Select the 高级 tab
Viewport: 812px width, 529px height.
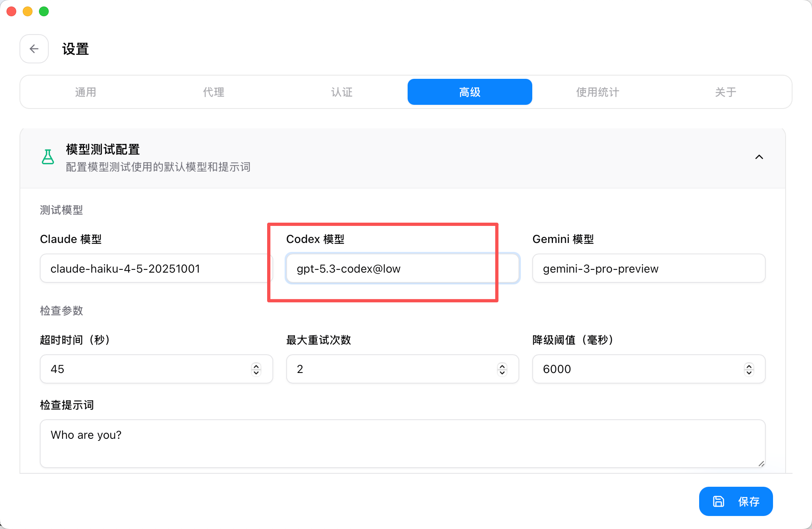pyautogui.click(x=470, y=92)
